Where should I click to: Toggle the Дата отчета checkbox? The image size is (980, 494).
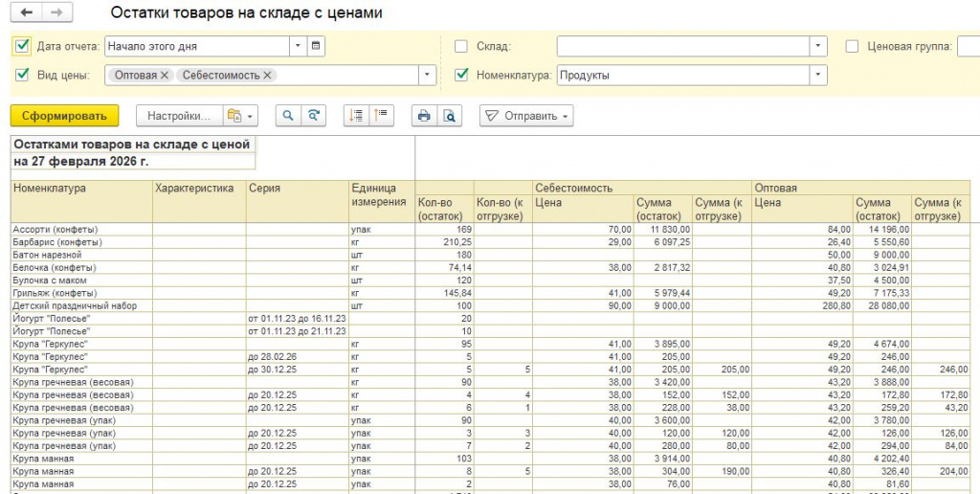[x=23, y=45]
